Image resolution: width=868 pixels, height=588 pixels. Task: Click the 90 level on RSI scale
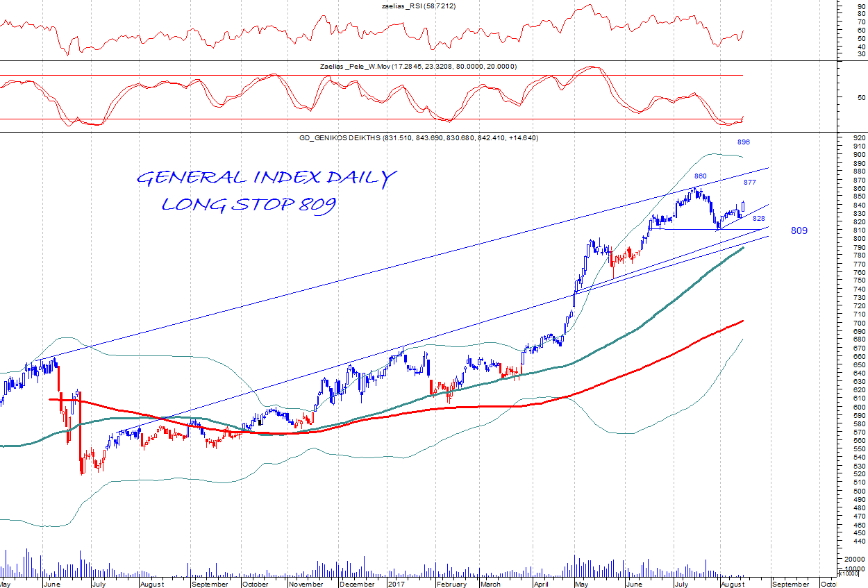[861, 6]
